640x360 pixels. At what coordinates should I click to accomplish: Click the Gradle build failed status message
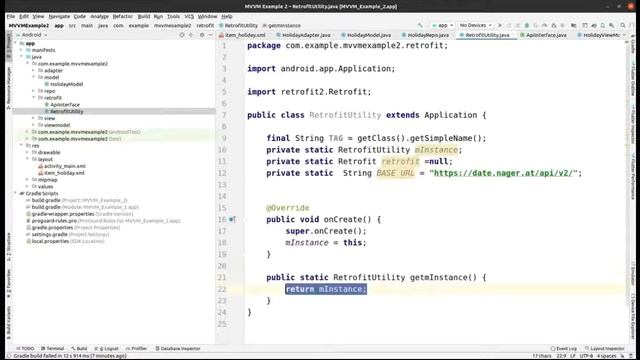[70, 356]
